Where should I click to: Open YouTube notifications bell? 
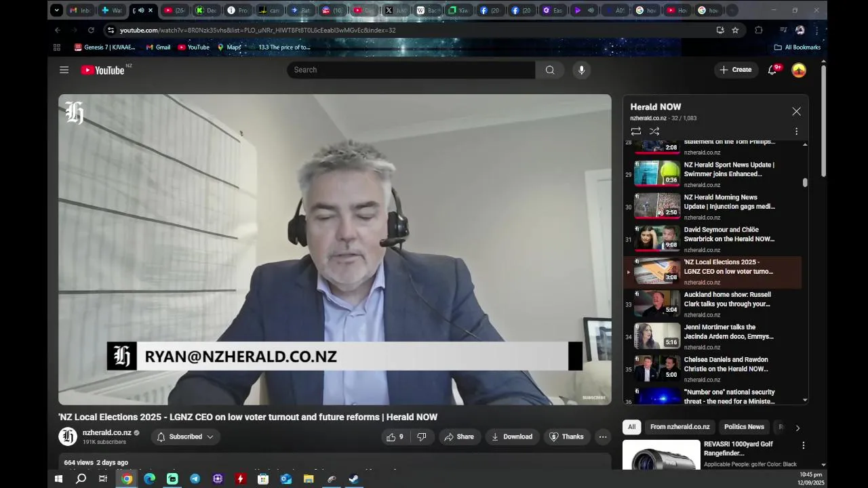click(772, 70)
